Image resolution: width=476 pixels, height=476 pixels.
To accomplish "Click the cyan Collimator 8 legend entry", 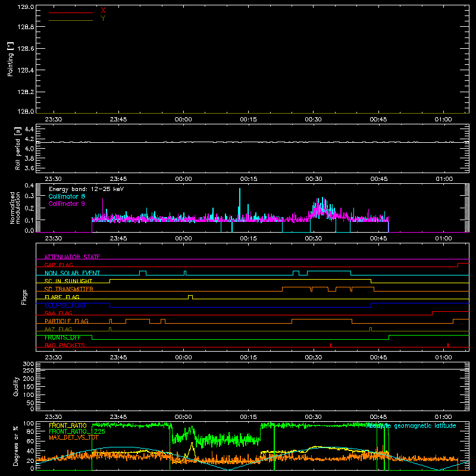I will [x=67, y=196].
